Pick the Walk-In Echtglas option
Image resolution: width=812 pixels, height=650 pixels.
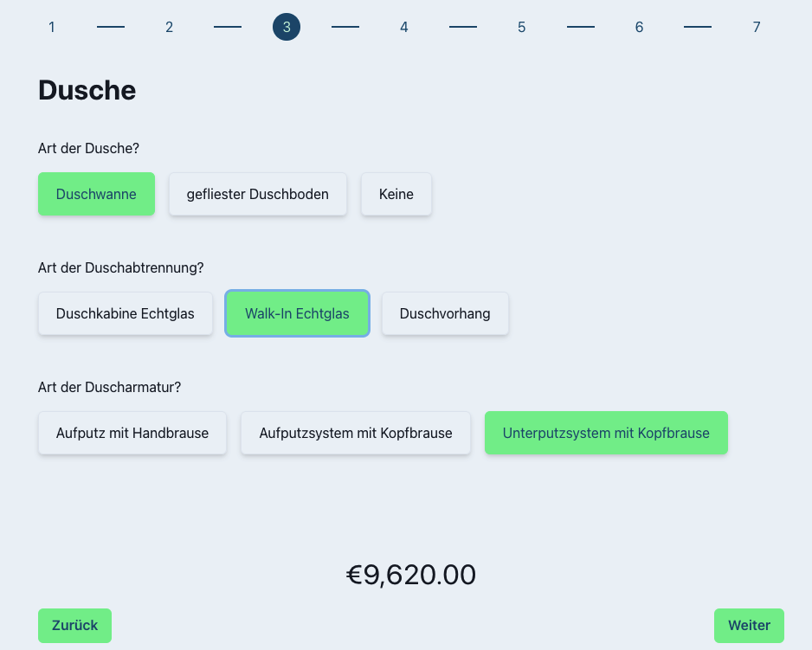(297, 313)
